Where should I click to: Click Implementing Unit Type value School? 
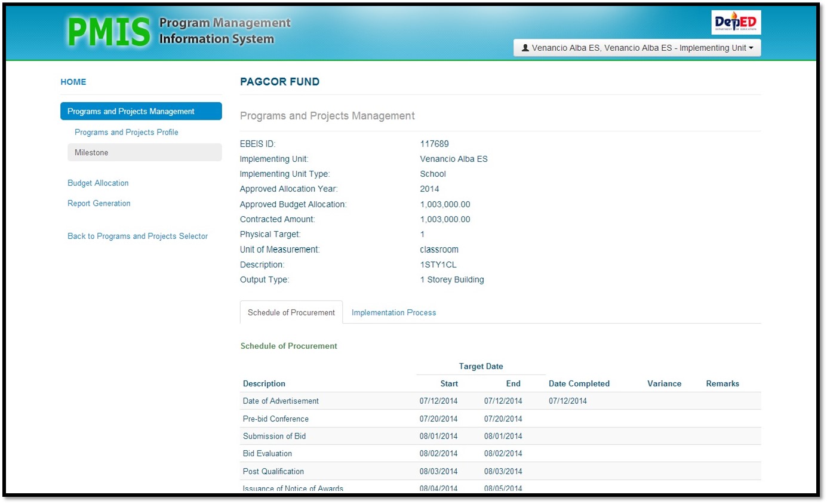pyautogui.click(x=433, y=174)
